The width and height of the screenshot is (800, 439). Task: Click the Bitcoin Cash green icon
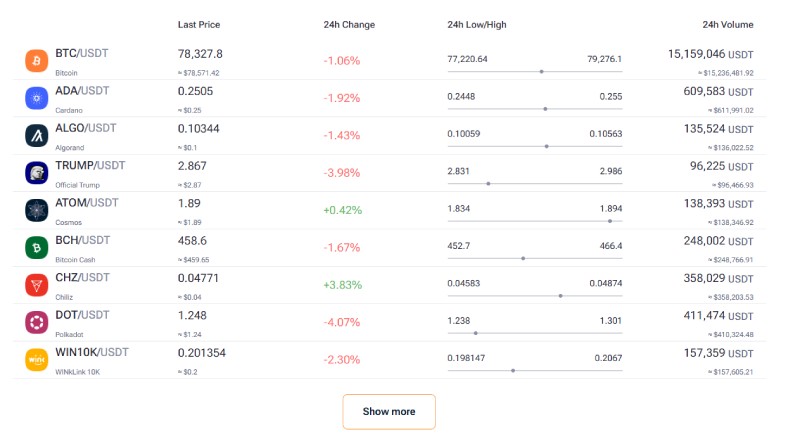point(36,247)
